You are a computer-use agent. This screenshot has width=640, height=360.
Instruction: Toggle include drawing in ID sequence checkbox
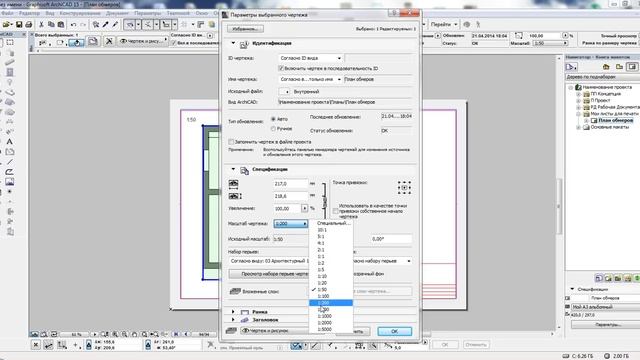click(281, 68)
